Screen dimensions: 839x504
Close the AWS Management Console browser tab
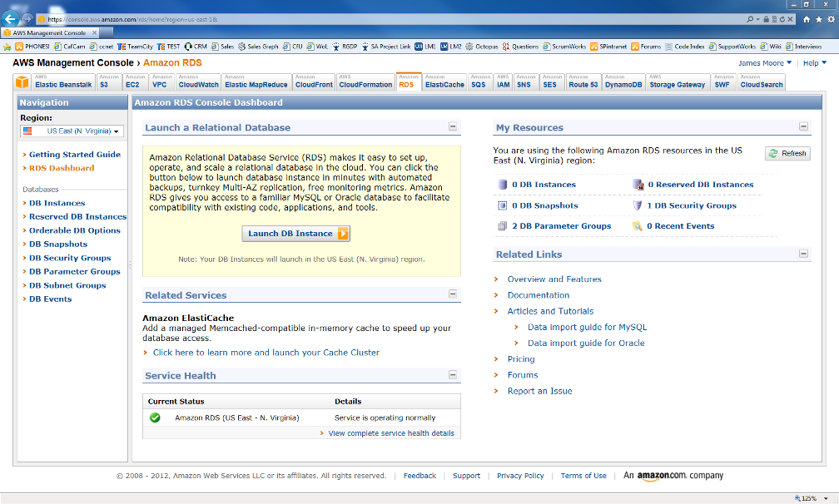pyautogui.click(x=95, y=32)
